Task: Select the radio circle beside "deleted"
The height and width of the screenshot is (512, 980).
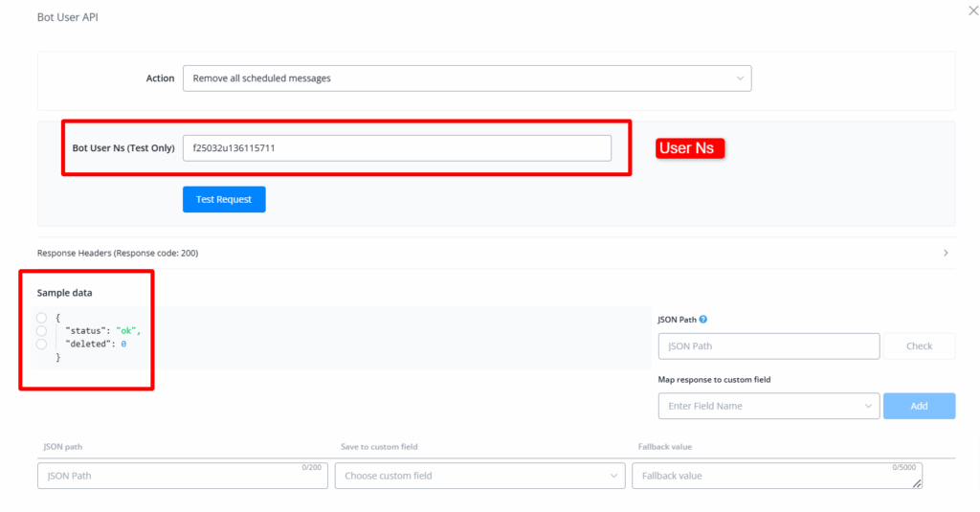Action: [x=41, y=344]
